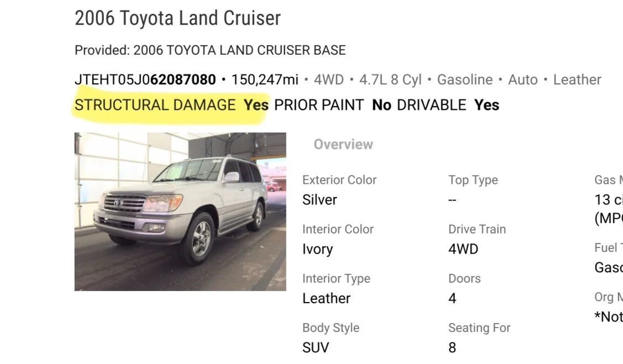Click the VIN JTEHT05J062087080

click(145, 80)
